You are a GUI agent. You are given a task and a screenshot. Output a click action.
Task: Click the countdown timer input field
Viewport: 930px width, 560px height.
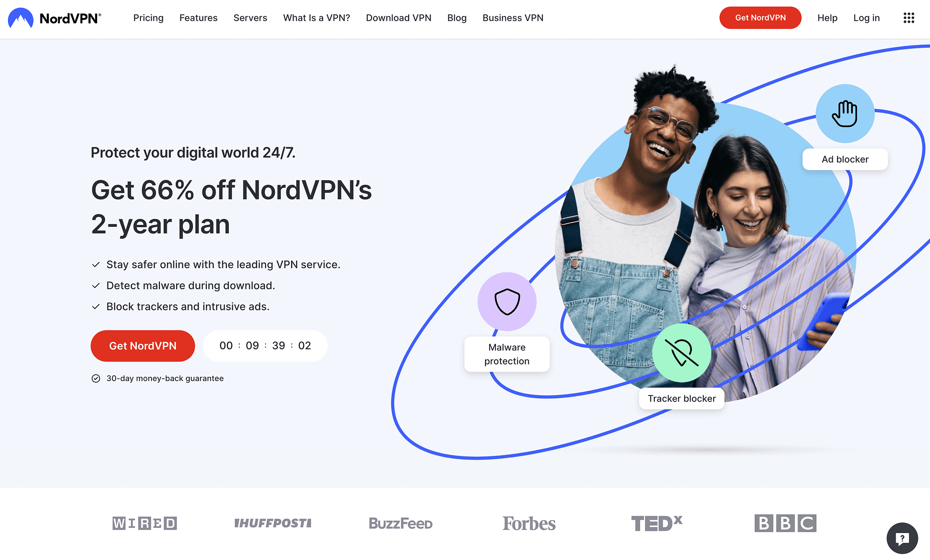click(x=265, y=345)
